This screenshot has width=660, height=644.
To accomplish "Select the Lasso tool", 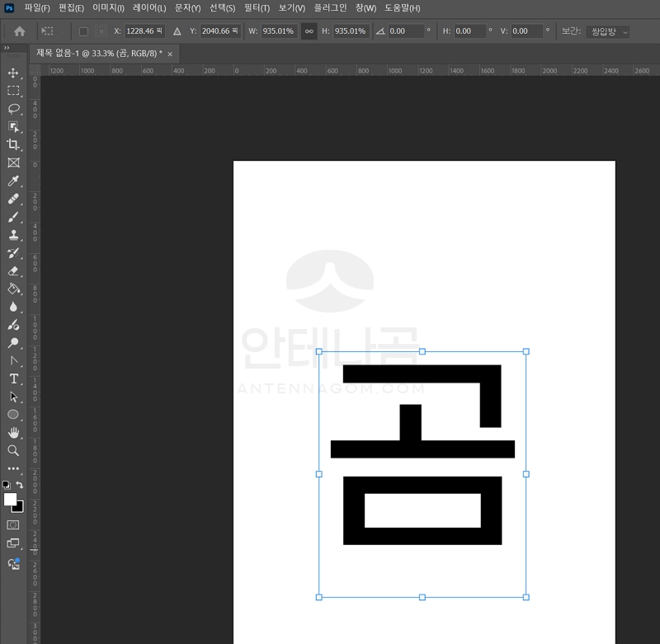I will coord(13,109).
